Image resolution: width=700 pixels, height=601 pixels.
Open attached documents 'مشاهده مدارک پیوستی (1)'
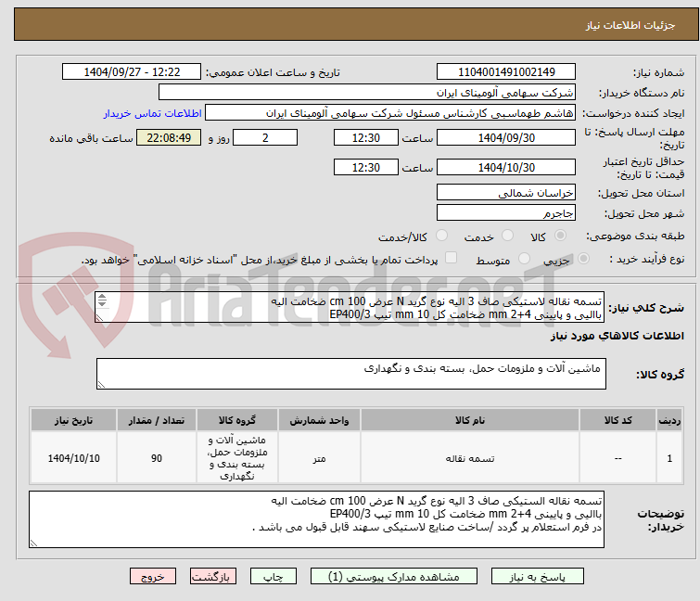pos(394,577)
